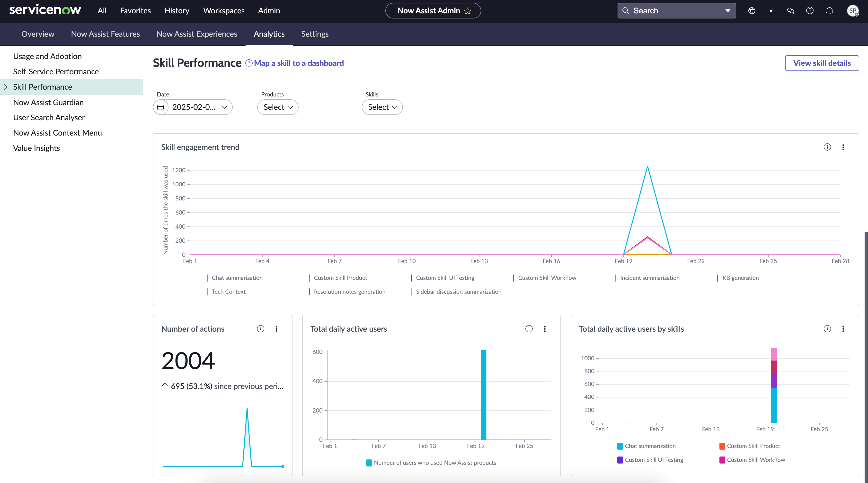Image resolution: width=868 pixels, height=483 pixels.
Task: Click Chat summarization swatch in skills chart
Action: pyautogui.click(x=620, y=446)
